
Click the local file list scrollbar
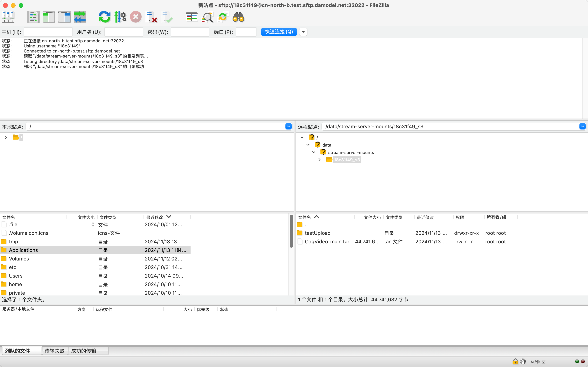(291, 231)
